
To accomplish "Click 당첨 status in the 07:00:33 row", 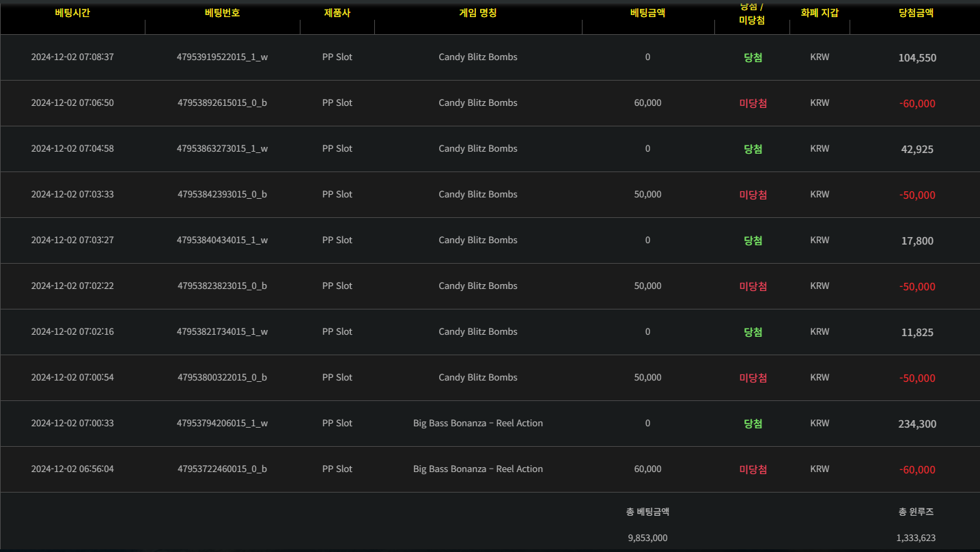I will coord(753,424).
